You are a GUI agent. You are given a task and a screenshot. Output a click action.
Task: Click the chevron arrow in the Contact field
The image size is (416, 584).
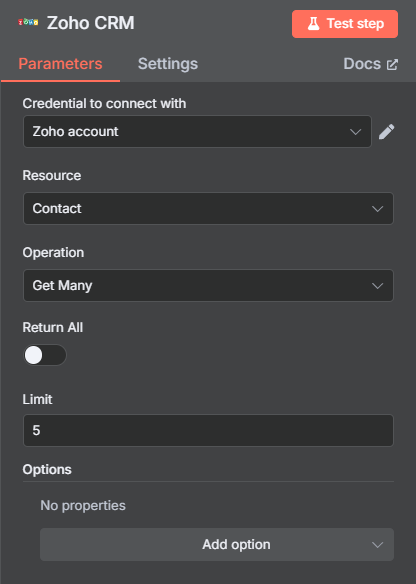[377, 209]
